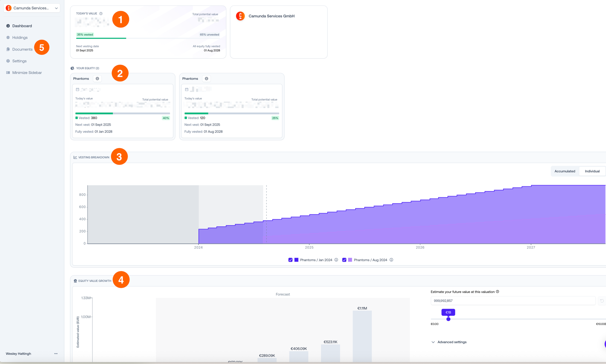Click the €406.09K forecast bar label
The image size is (606, 364).
click(298, 349)
